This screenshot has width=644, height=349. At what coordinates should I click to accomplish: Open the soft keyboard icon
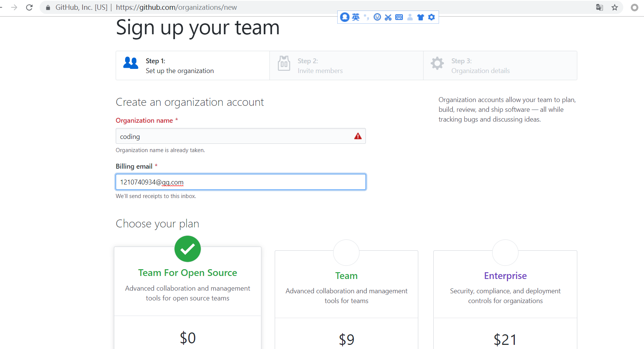click(399, 17)
